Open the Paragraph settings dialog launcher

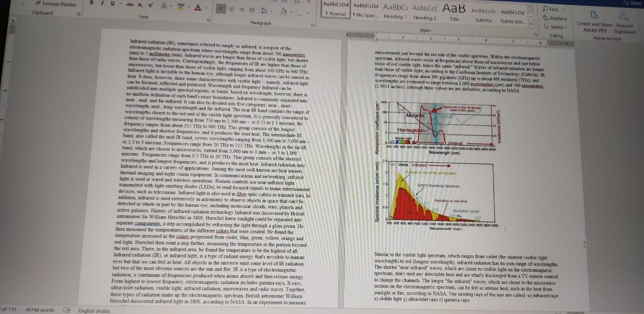[x=312, y=25]
